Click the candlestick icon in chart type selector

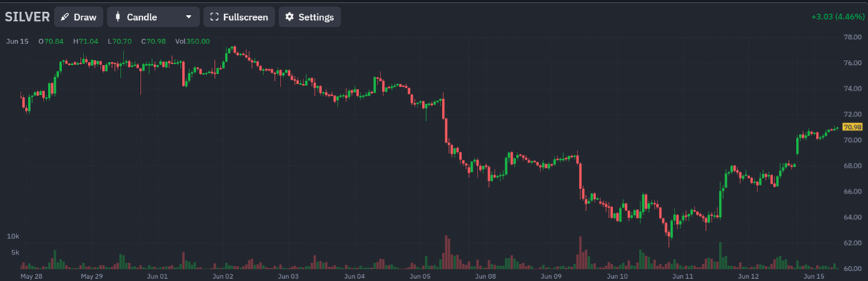coord(118,17)
